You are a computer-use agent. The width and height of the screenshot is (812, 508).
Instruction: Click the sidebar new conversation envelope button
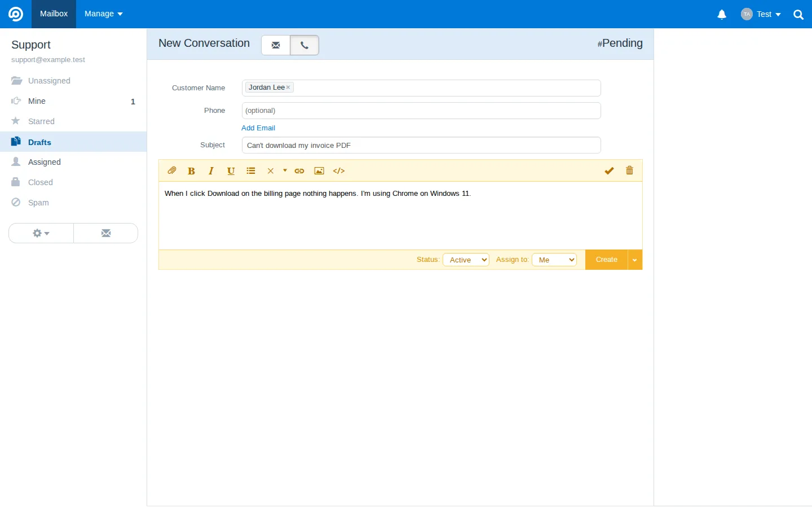click(x=106, y=233)
